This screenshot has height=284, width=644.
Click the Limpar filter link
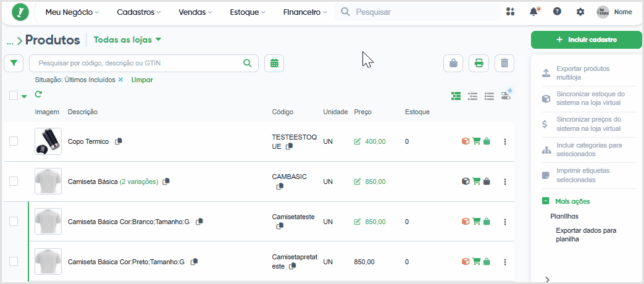coord(141,80)
